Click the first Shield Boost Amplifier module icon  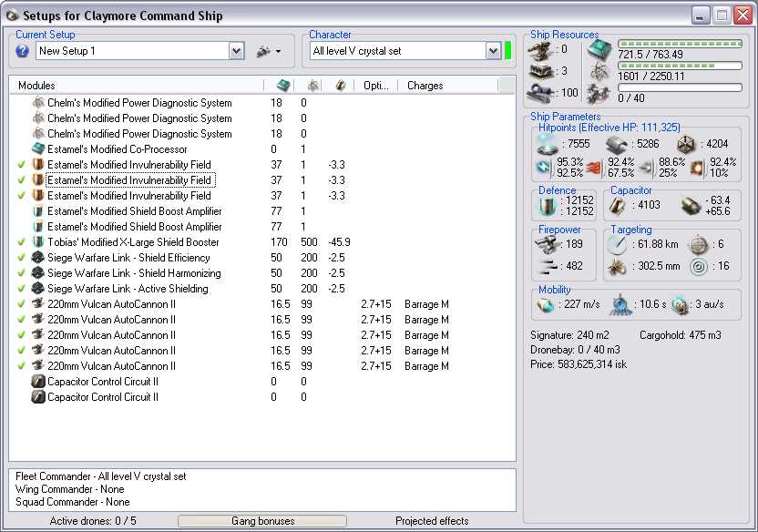pos(38,211)
